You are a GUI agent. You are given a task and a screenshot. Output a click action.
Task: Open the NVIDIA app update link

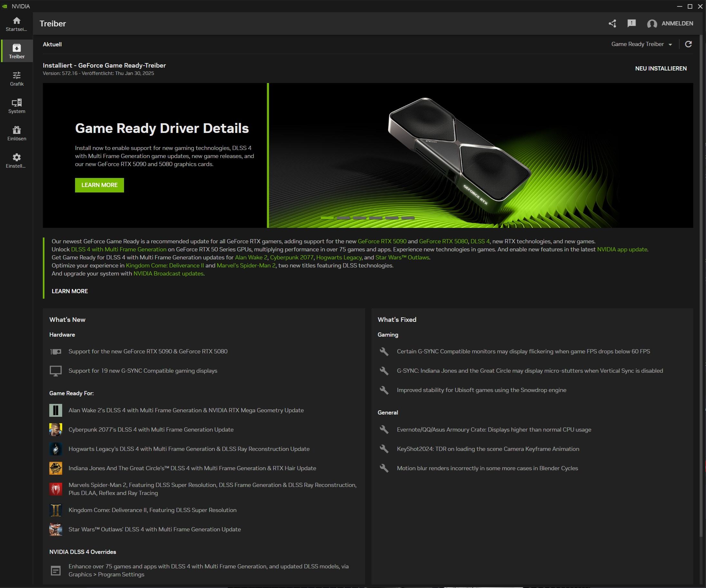(x=622, y=249)
